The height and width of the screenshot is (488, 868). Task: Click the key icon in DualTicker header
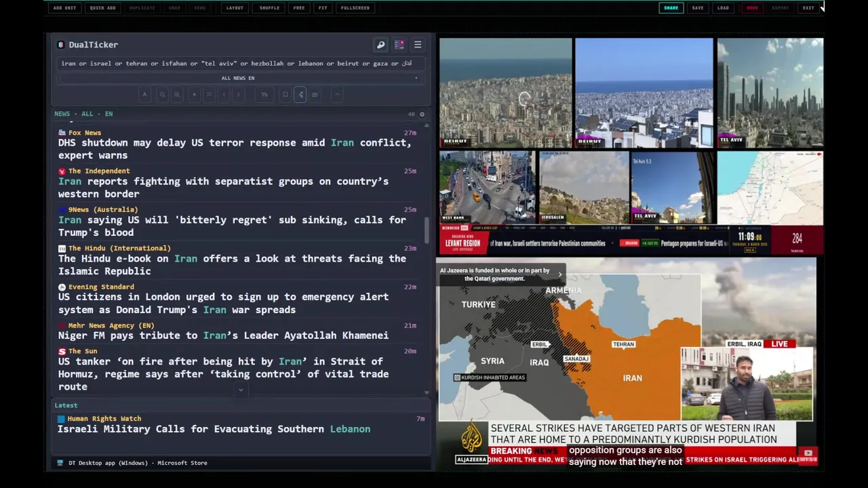pos(381,45)
